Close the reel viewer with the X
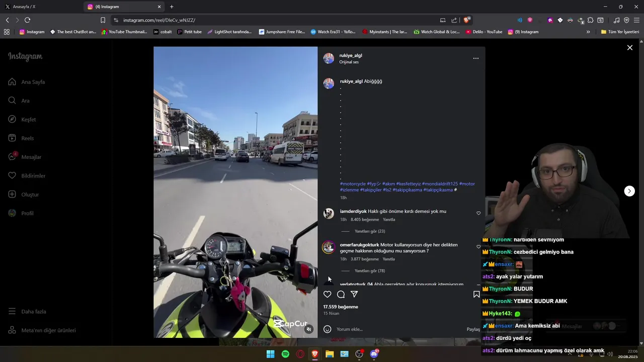This screenshot has height=362, width=644. click(x=629, y=48)
